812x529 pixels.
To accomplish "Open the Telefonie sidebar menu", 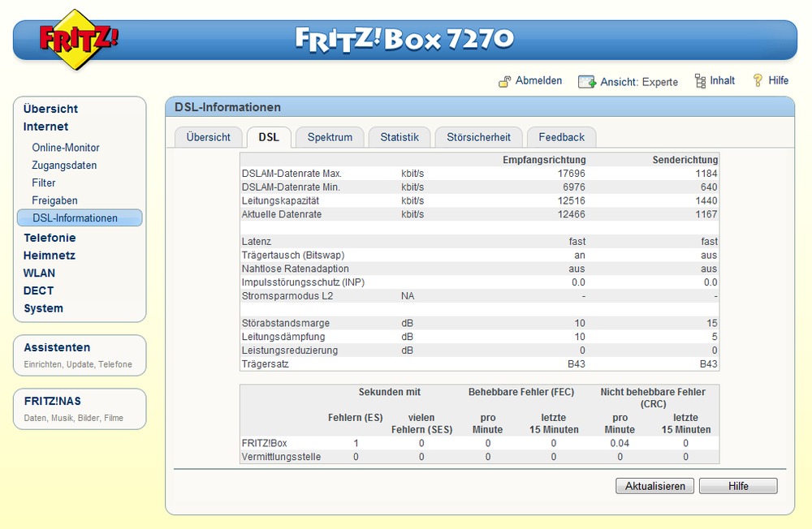I will tap(50, 238).
